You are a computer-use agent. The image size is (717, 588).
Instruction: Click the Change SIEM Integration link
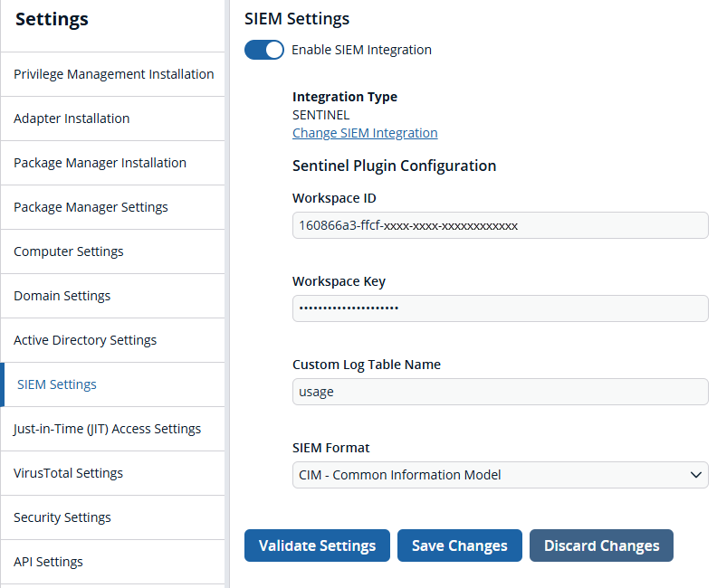[x=365, y=133]
